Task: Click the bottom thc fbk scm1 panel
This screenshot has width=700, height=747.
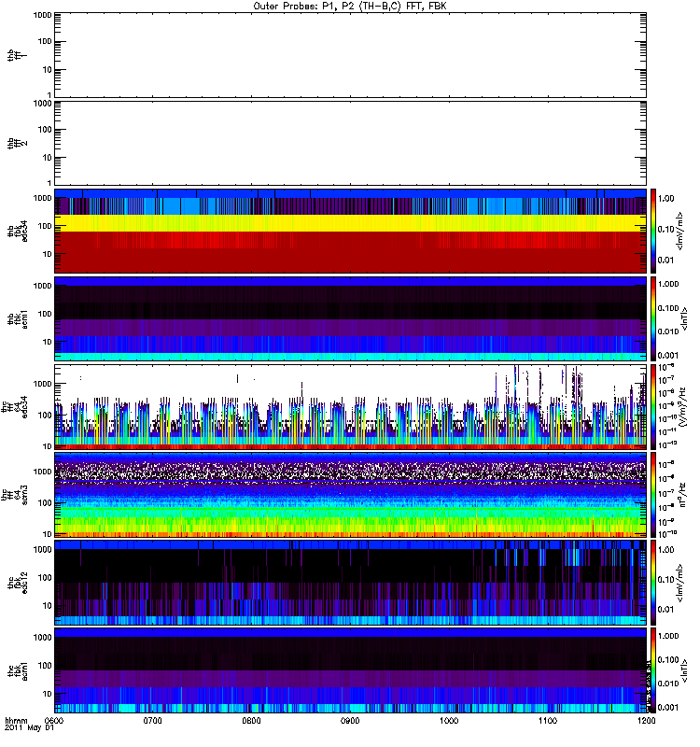Action: point(350,669)
